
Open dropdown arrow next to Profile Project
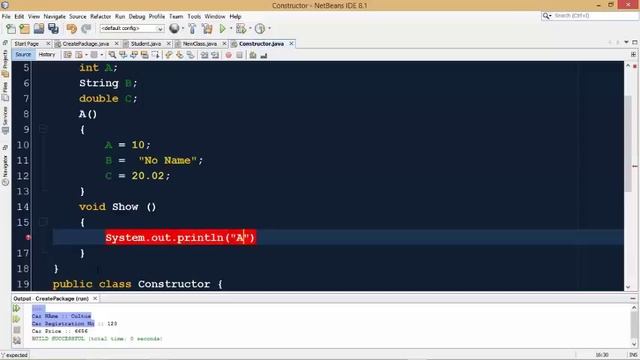pyautogui.click(x=269, y=29)
